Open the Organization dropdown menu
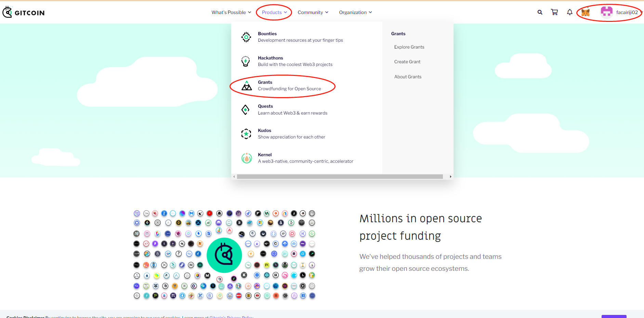Image resolution: width=644 pixels, height=318 pixels. (x=355, y=12)
